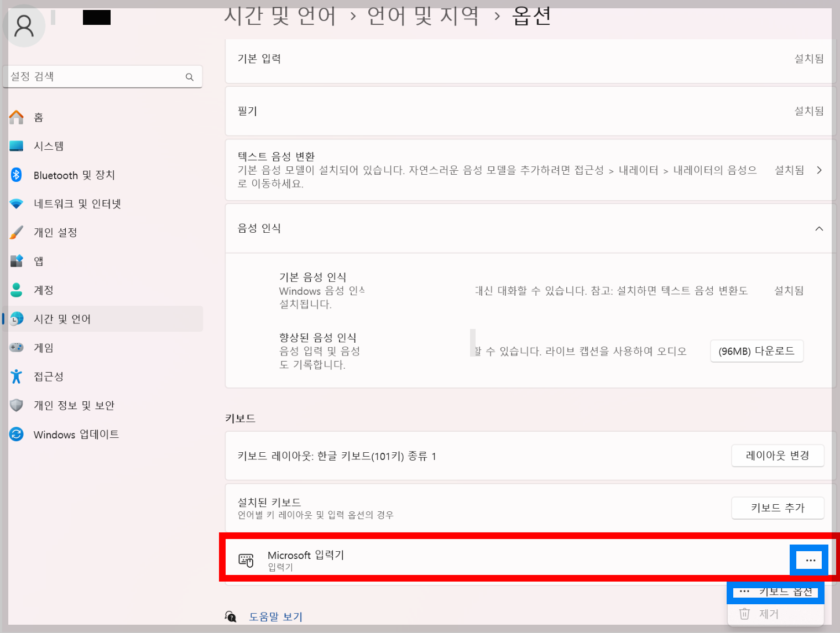840x633 pixels.
Task: Start the (96MB) 다운로드 for enhanced speech
Action: [756, 350]
